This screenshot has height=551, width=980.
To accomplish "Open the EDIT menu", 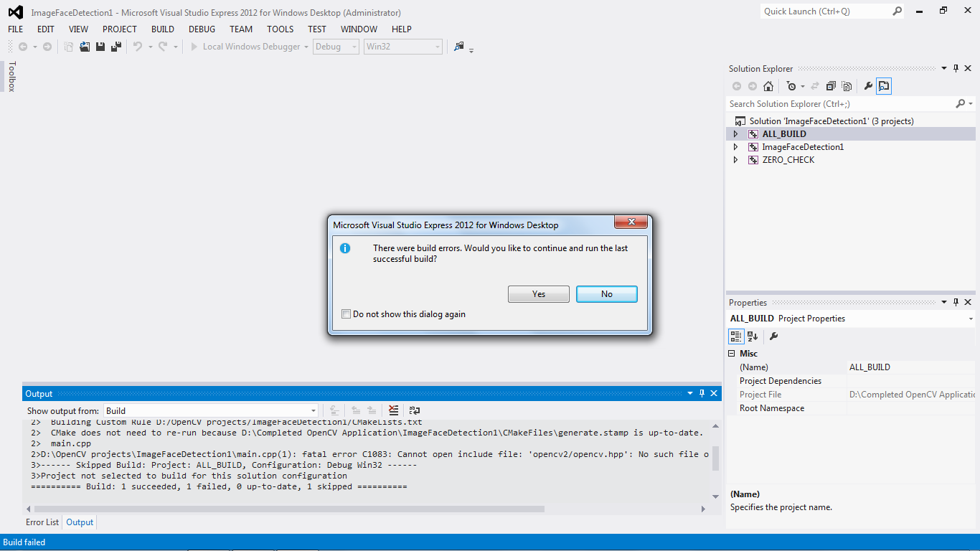I will pos(46,29).
